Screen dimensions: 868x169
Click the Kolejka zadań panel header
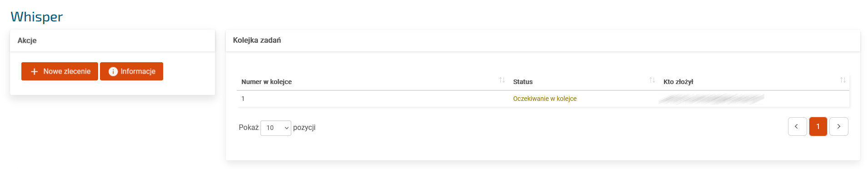[x=543, y=40]
